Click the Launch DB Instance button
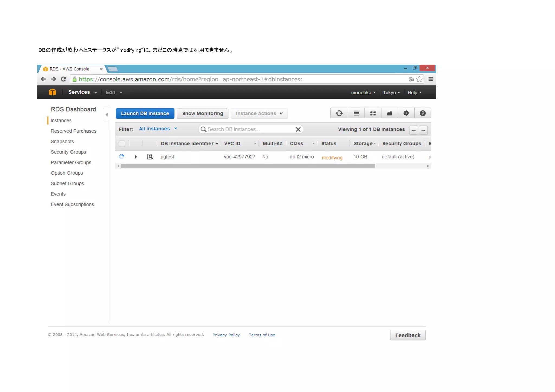The width and height of the screenshot is (555, 392). coord(145,113)
